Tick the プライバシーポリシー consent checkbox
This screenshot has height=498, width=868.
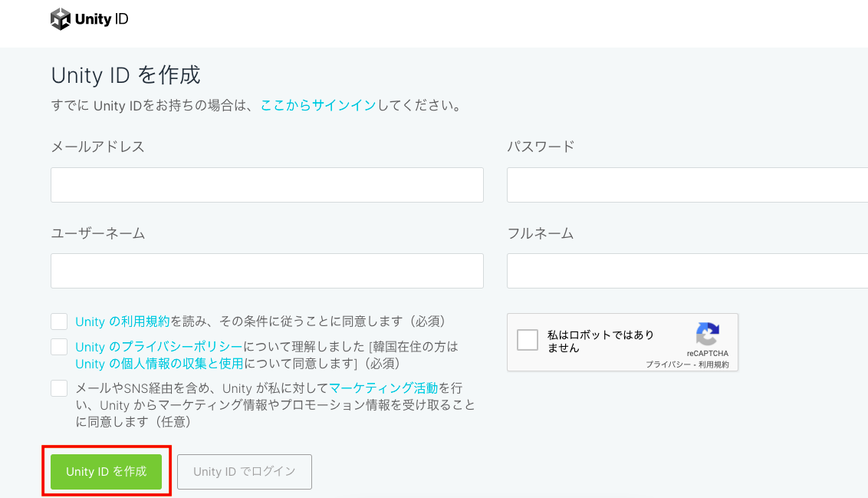click(59, 347)
